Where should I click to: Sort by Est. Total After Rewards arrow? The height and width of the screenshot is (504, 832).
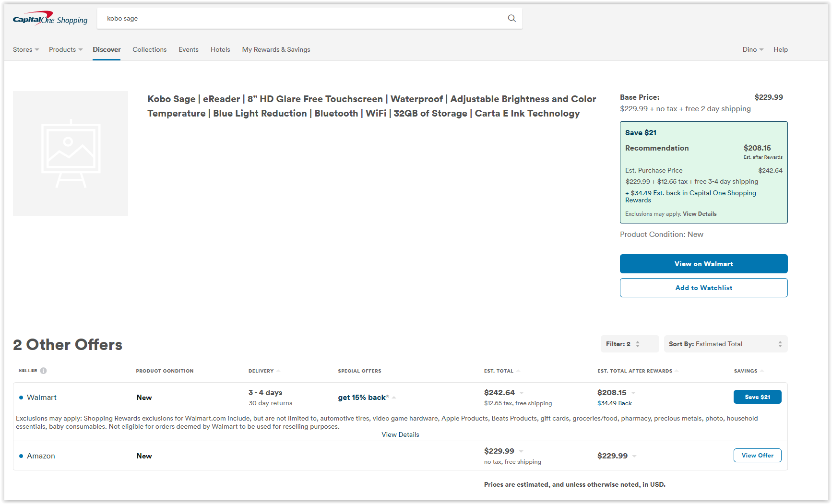click(x=677, y=371)
